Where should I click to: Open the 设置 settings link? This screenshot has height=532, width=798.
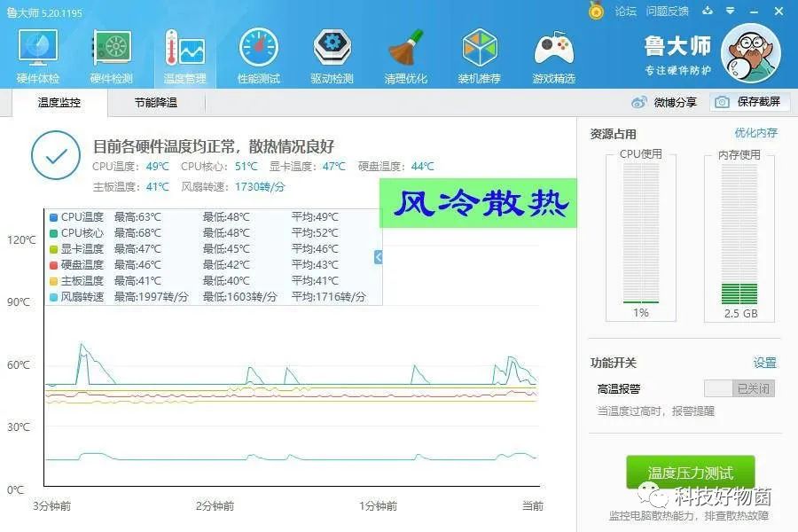click(765, 363)
